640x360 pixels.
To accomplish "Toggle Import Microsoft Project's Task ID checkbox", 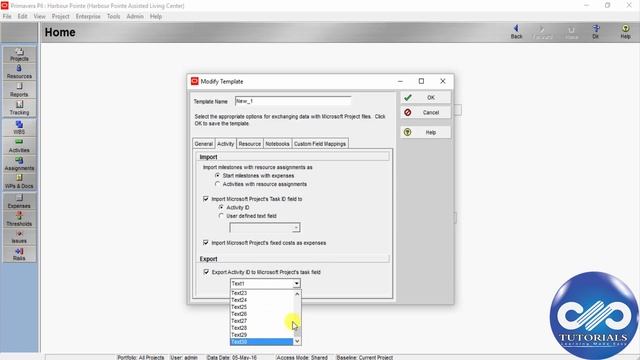I will pyautogui.click(x=206, y=199).
